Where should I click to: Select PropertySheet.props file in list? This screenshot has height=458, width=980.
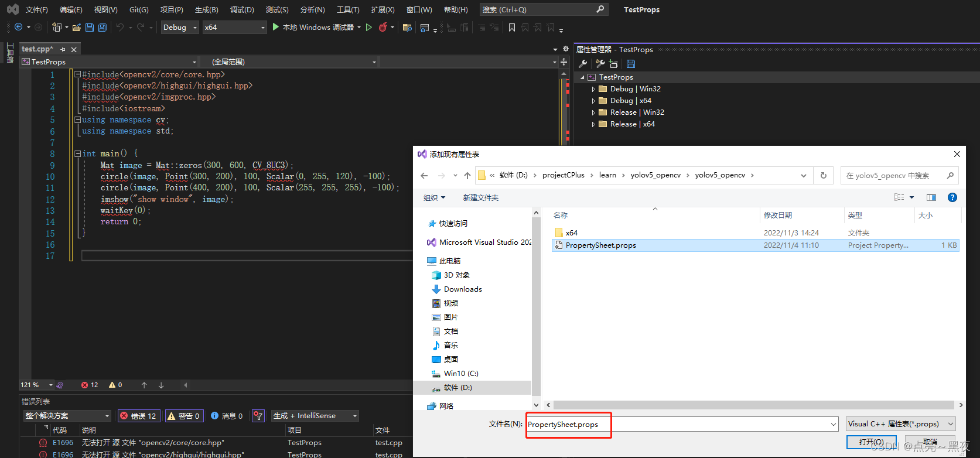tap(755, 245)
